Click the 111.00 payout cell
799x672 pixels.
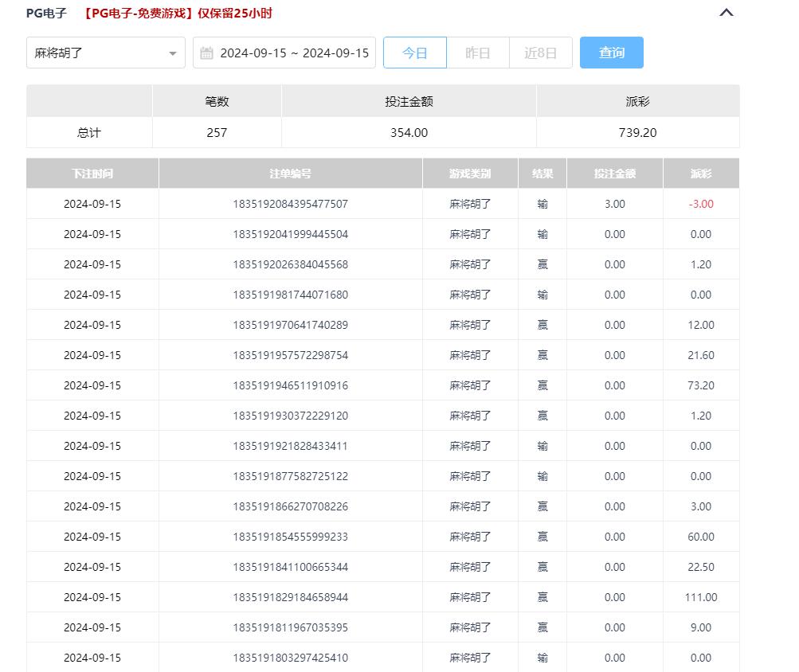point(701,597)
